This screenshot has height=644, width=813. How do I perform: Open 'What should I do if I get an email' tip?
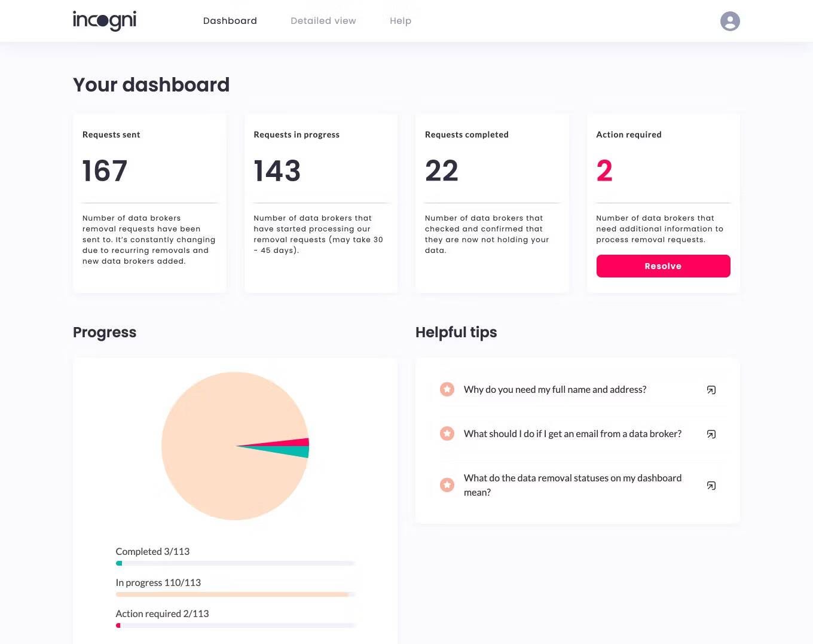(573, 434)
